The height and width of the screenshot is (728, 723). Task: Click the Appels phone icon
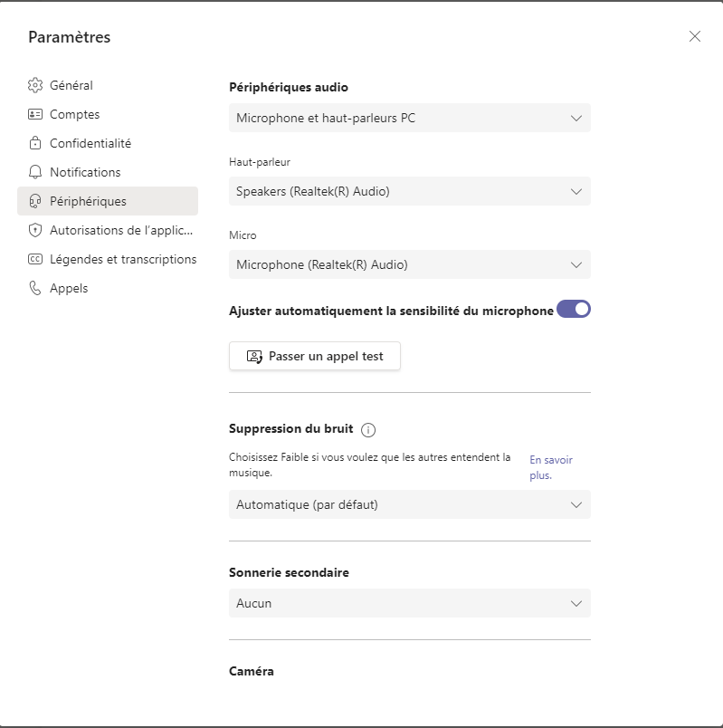tap(35, 288)
